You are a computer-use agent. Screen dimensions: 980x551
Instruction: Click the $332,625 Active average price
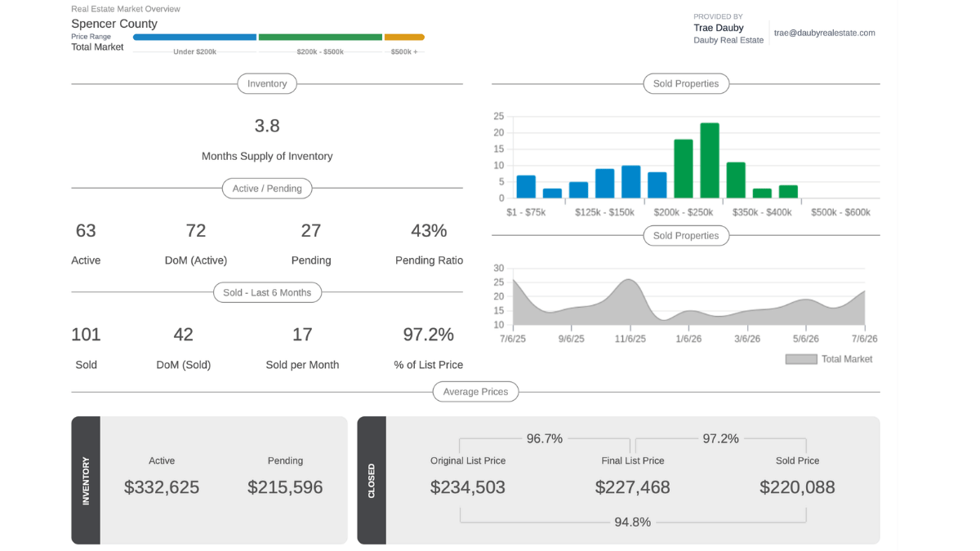click(x=162, y=487)
